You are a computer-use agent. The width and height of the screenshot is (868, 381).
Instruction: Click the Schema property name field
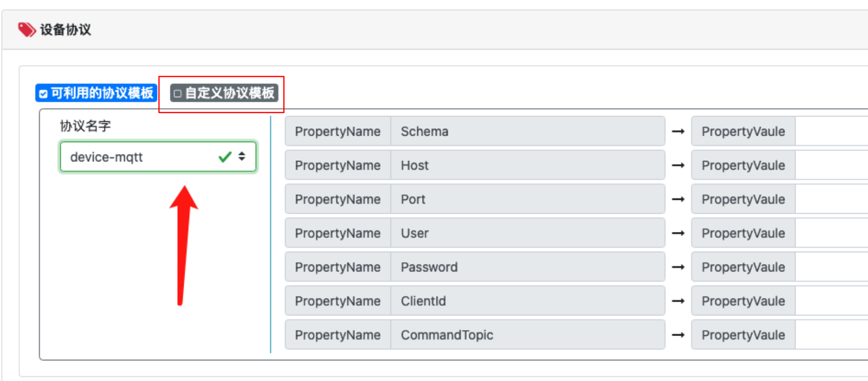coord(527,131)
